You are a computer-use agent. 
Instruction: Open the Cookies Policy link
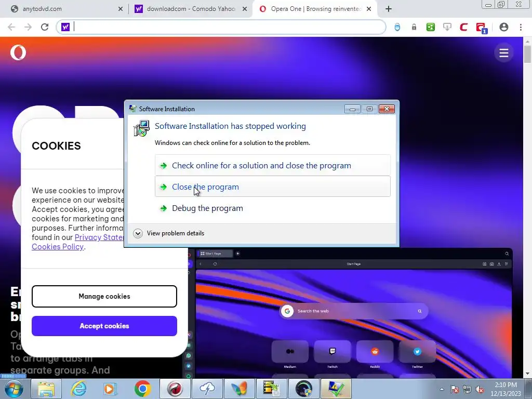(x=58, y=247)
